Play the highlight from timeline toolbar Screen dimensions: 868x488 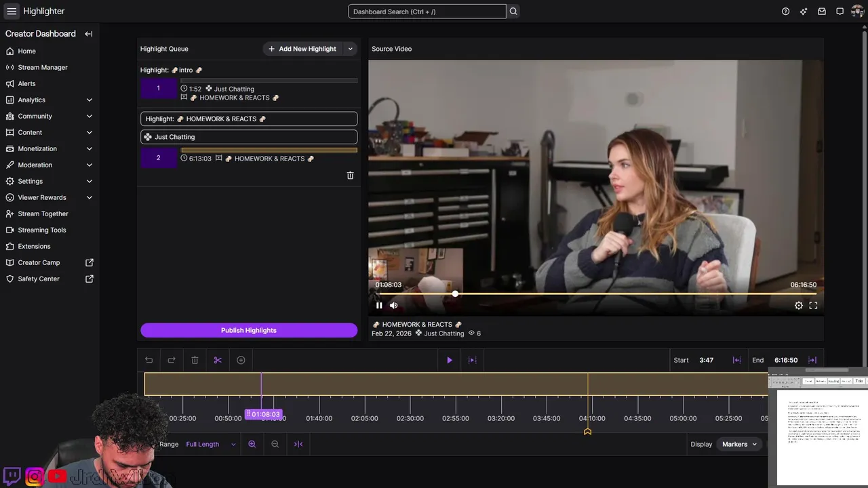[x=449, y=360]
